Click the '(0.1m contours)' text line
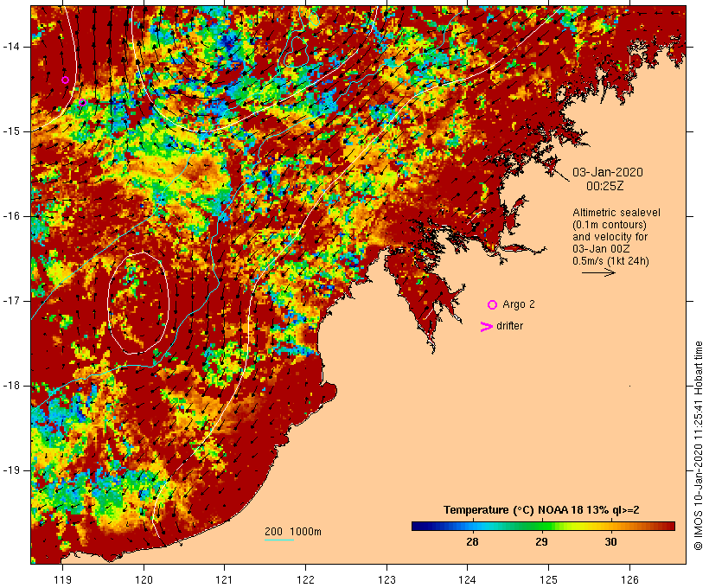This screenshot has height=588, width=709. pos(610,225)
